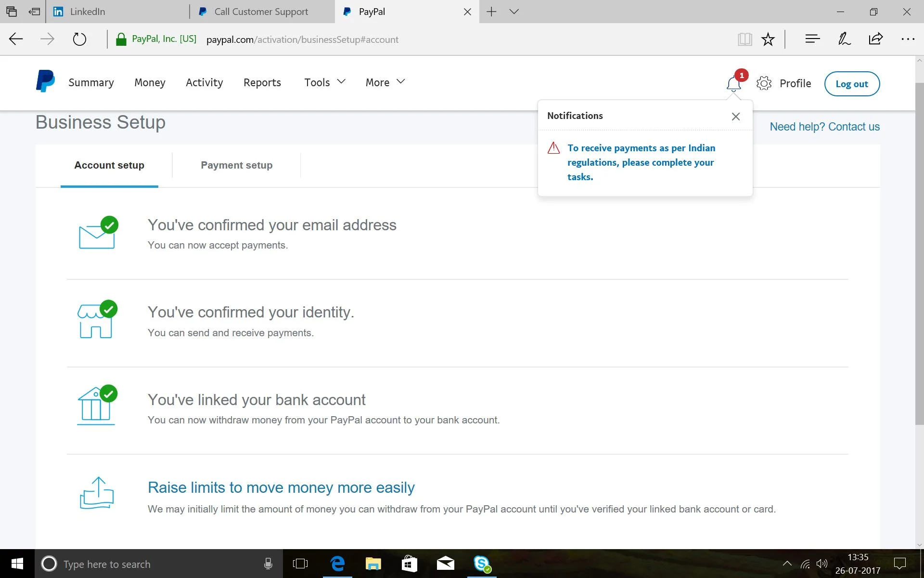Click the PayPal logo in the header
The height and width of the screenshot is (578, 924).
click(x=45, y=81)
